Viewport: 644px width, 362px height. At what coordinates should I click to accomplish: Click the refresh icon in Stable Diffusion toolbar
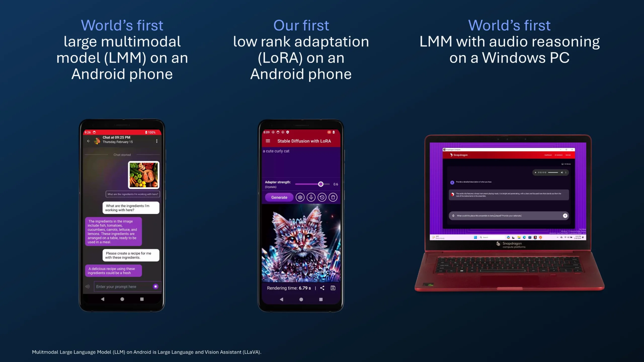[x=321, y=197]
